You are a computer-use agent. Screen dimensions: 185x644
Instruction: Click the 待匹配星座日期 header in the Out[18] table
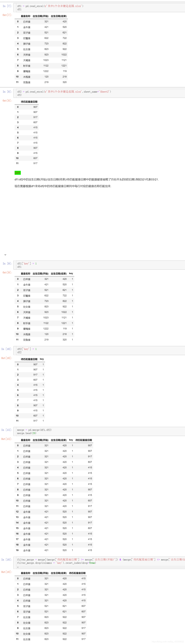(x=77, y=573)
